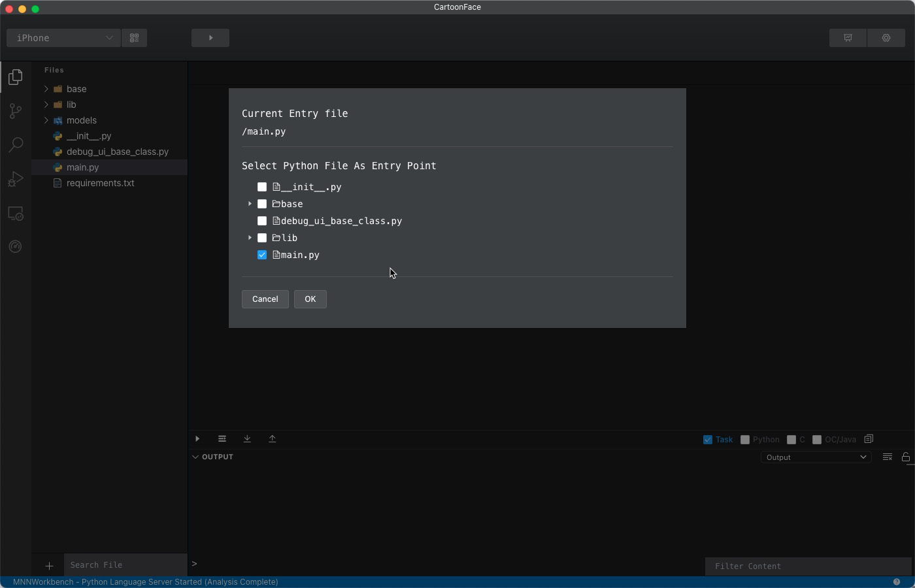Expand lib folder triangle in dialog
915x588 pixels.
click(x=250, y=238)
